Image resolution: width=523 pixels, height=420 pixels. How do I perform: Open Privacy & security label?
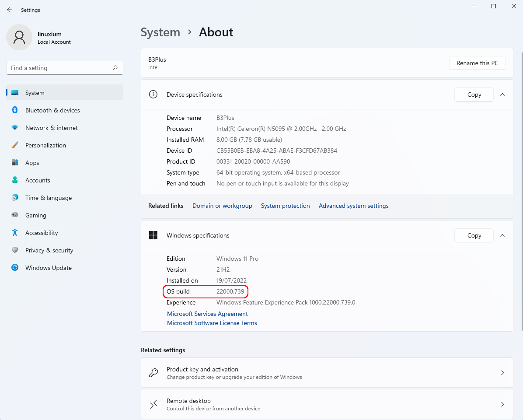[x=49, y=250]
